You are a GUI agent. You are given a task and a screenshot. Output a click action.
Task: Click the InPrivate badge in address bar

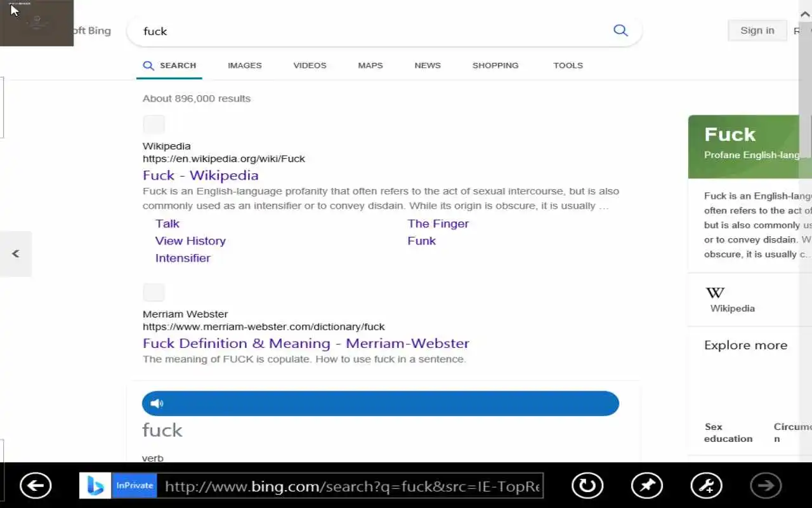click(134, 486)
